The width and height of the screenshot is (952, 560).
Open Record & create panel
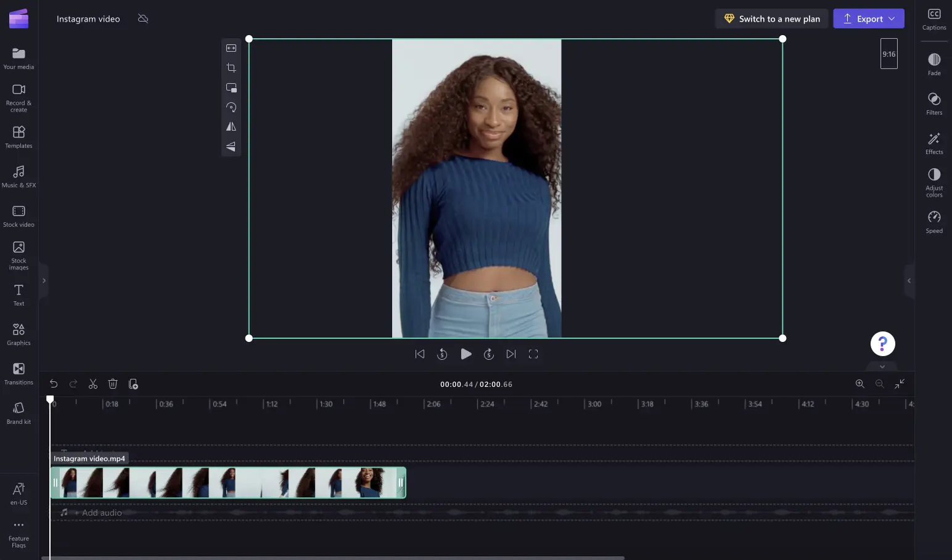point(18,98)
